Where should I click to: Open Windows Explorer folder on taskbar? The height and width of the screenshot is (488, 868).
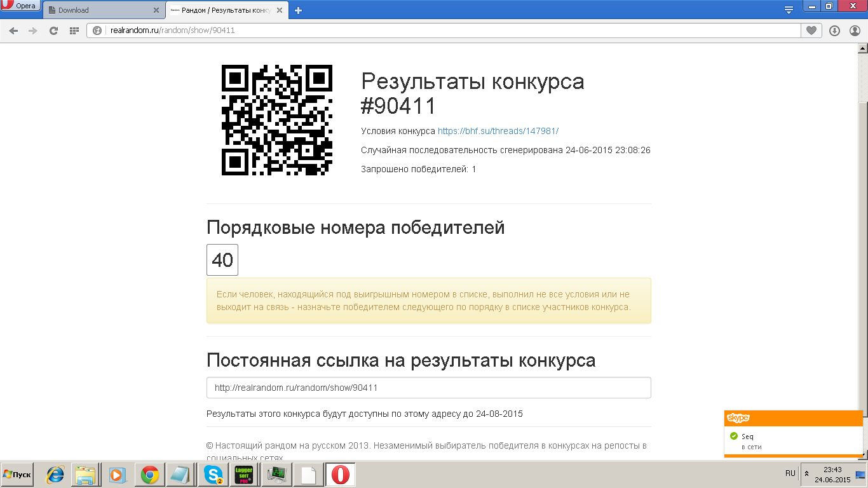(85, 475)
